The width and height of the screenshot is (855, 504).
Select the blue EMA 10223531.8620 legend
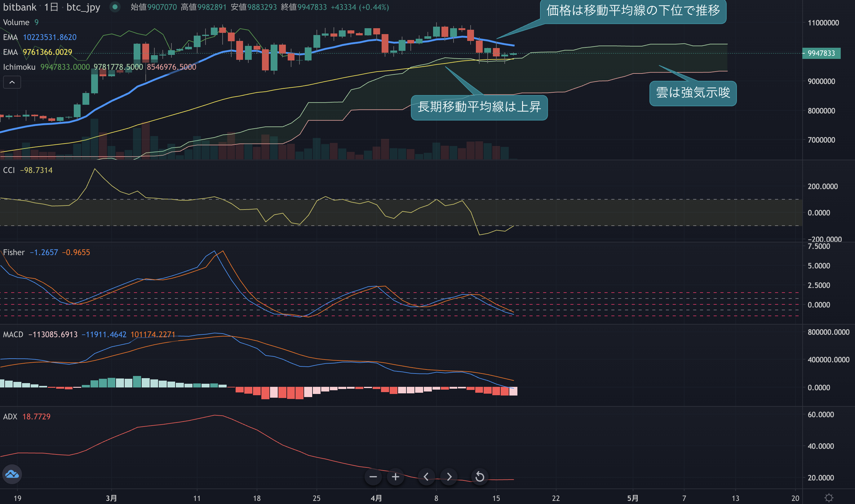pyautogui.click(x=40, y=37)
